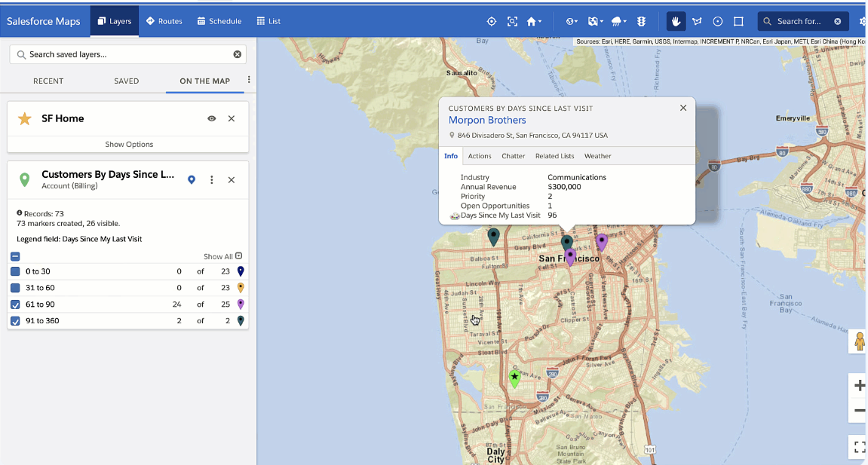Click the SF Home star icon
Viewport: 868px width, 465px height.
pyautogui.click(x=24, y=118)
